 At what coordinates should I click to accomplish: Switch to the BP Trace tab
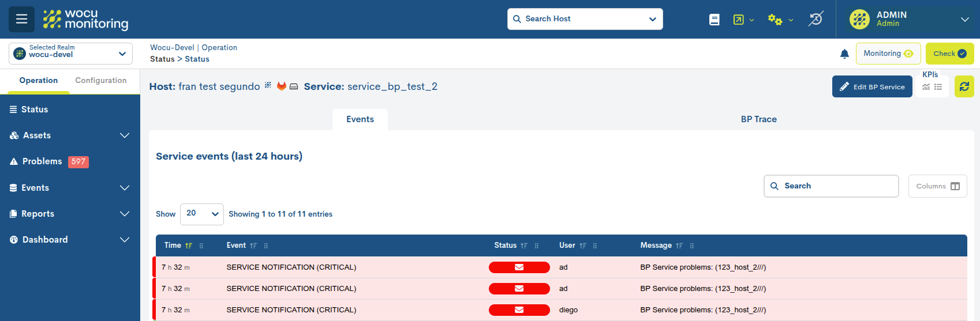point(758,119)
